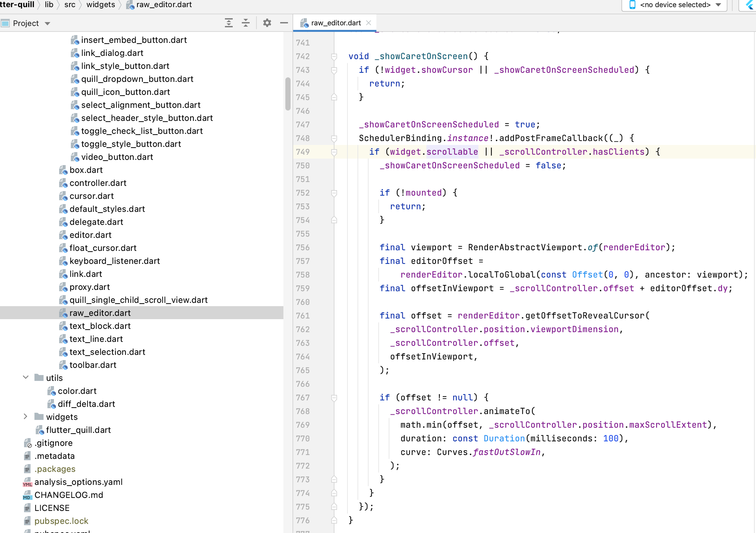This screenshot has height=533, width=756.
Task: Click the Dart file icon on raw_editor.dart tab
Action: click(305, 23)
